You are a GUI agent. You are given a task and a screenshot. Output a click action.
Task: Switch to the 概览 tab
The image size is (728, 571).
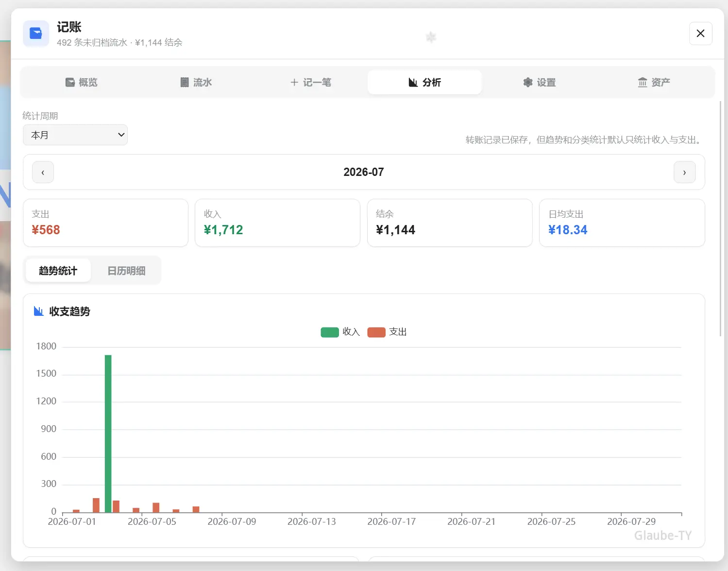(x=81, y=82)
